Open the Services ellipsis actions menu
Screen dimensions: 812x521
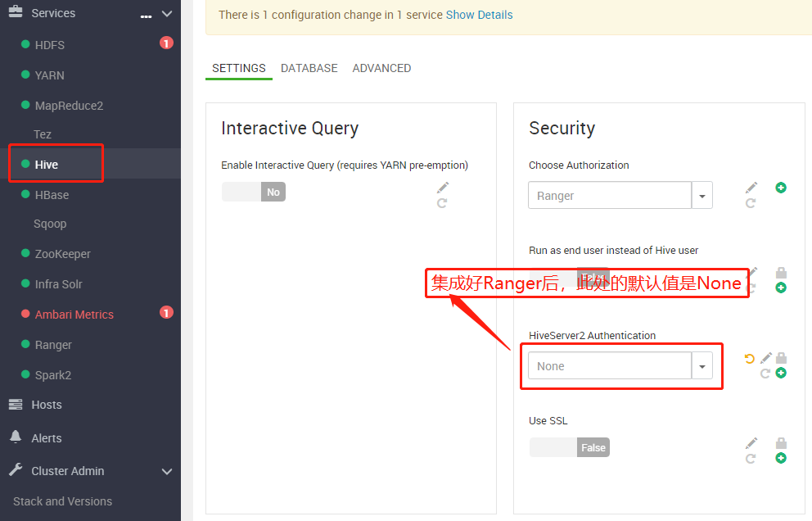pos(146,16)
